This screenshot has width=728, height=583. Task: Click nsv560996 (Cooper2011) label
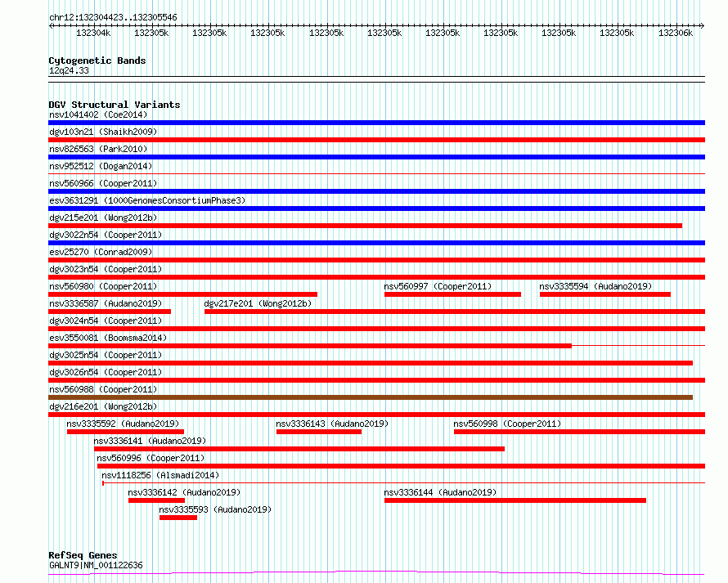151,458
